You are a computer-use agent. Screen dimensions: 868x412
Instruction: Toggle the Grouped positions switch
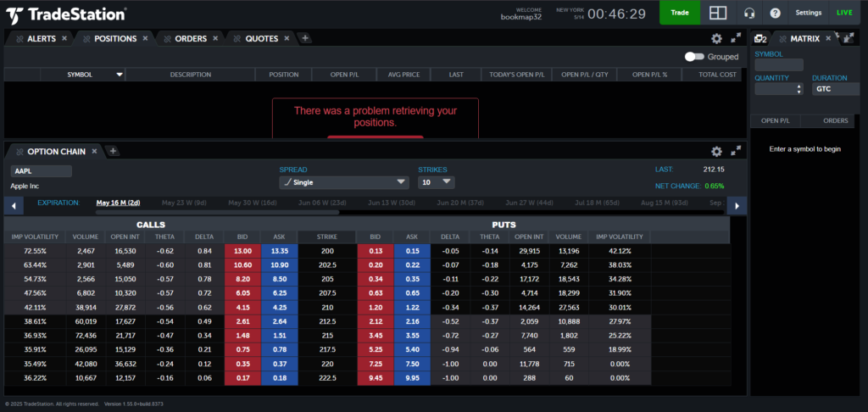(695, 57)
